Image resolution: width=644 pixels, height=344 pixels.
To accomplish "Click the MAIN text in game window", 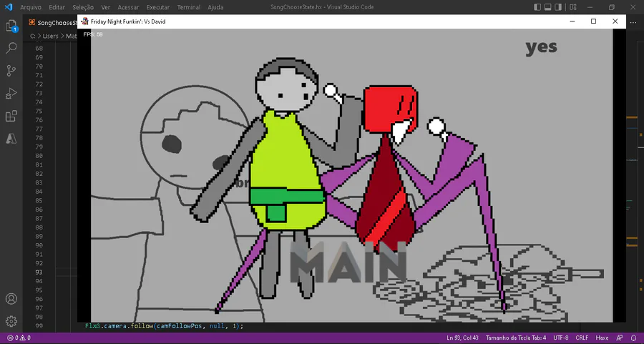I will point(348,262).
